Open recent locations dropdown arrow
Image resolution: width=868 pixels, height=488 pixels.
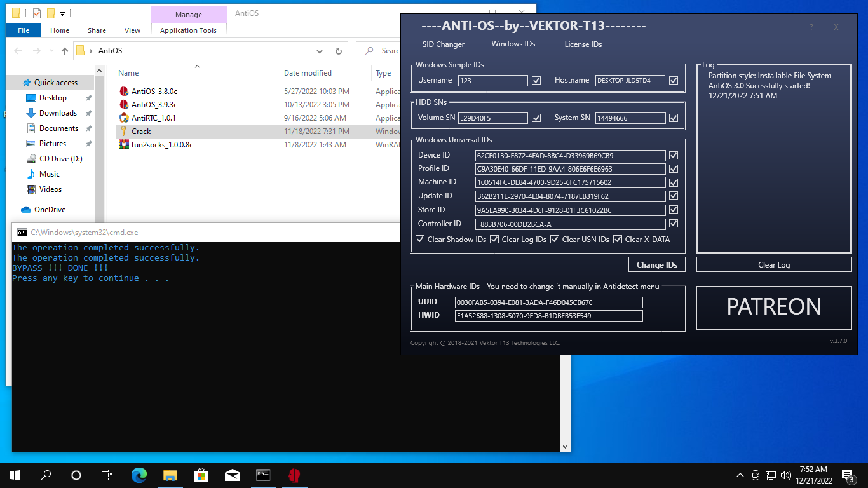51,51
